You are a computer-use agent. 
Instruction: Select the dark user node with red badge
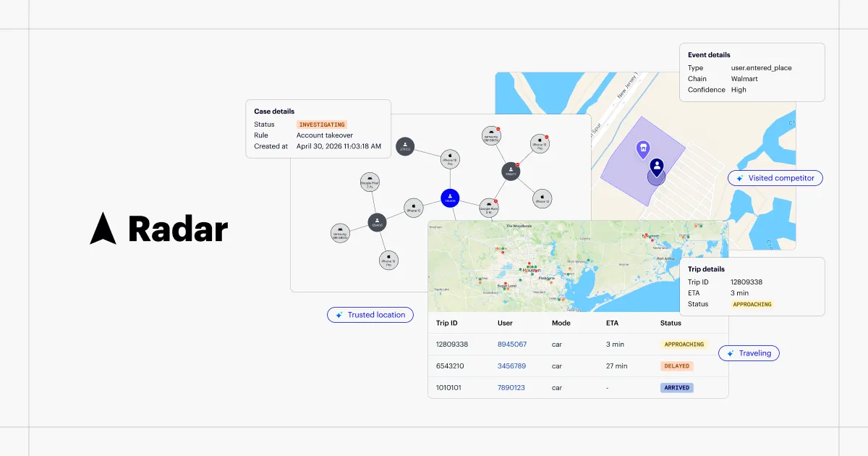click(511, 172)
